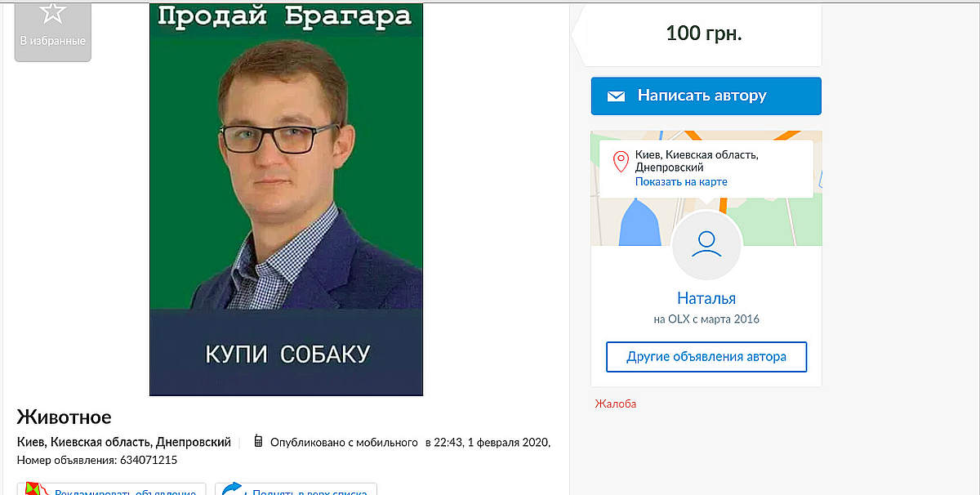Click location 'Киев, Киевская область, Днепровский' under title
Viewport: 980px width, 495px height.
pyautogui.click(x=124, y=443)
